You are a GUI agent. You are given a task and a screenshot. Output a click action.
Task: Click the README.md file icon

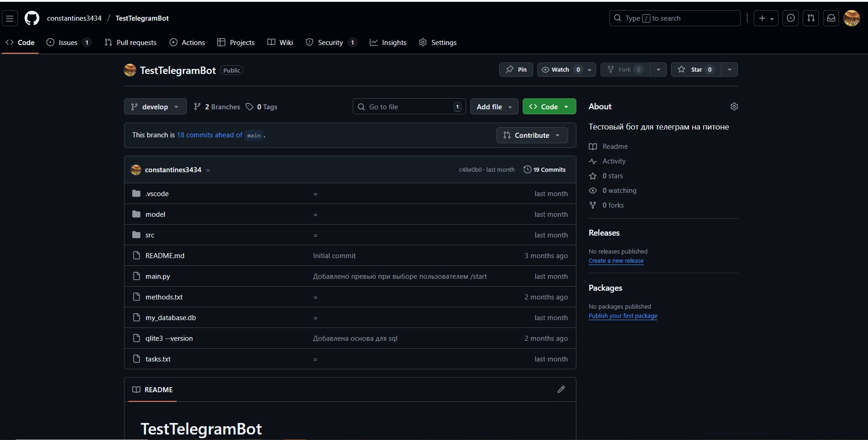(136, 255)
